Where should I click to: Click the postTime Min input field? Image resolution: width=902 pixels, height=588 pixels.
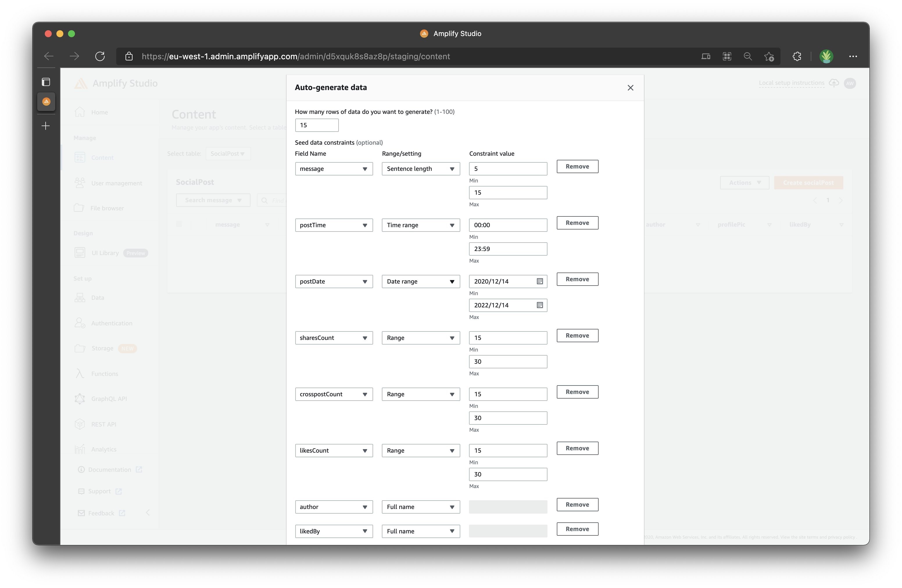pyautogui.click(x=507, y=225)
